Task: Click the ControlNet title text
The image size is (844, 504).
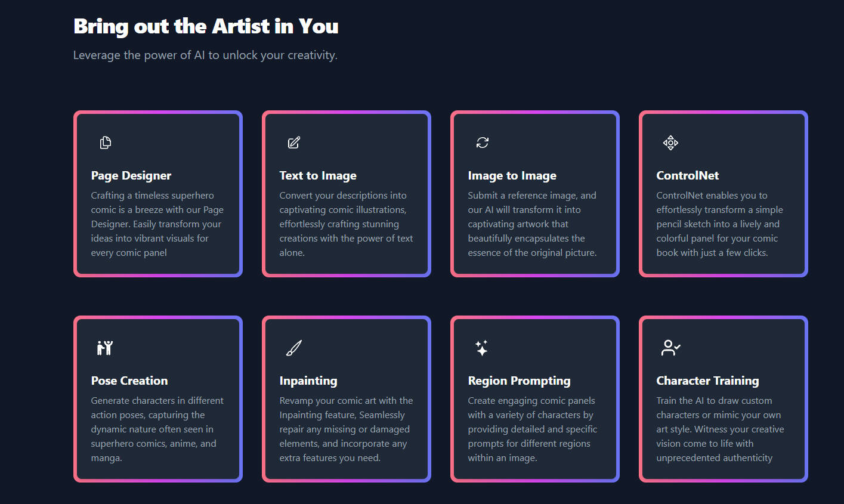Action: pos(688,175)
